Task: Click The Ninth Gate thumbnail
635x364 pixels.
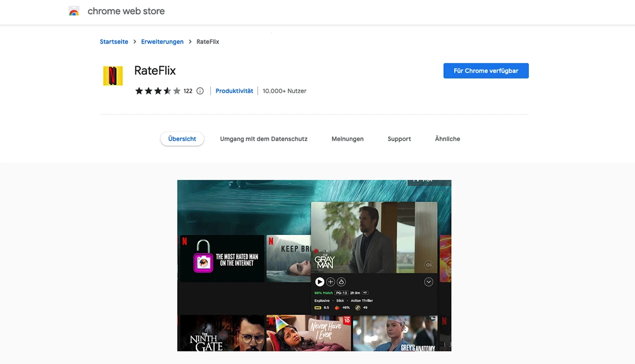Action: [x=222, y=333]
